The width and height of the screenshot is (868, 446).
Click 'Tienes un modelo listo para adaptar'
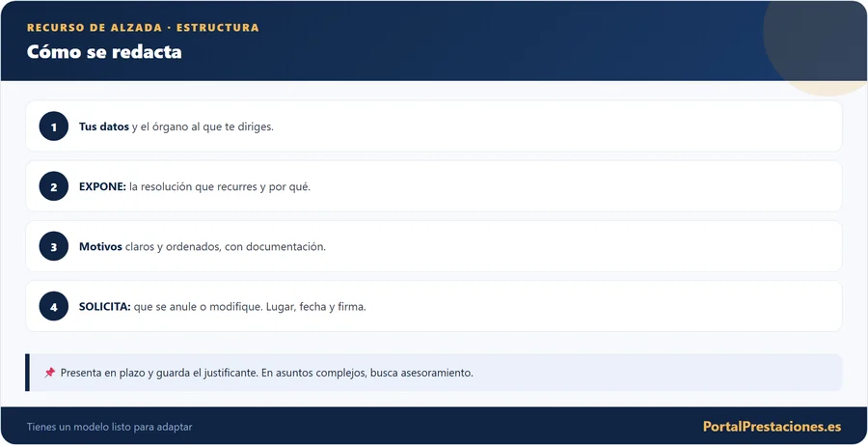110,427
